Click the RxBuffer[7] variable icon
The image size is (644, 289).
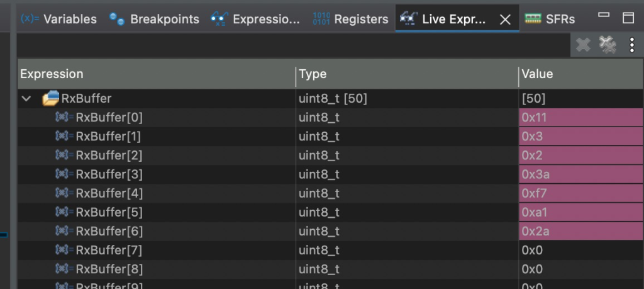tap(64, 251)
